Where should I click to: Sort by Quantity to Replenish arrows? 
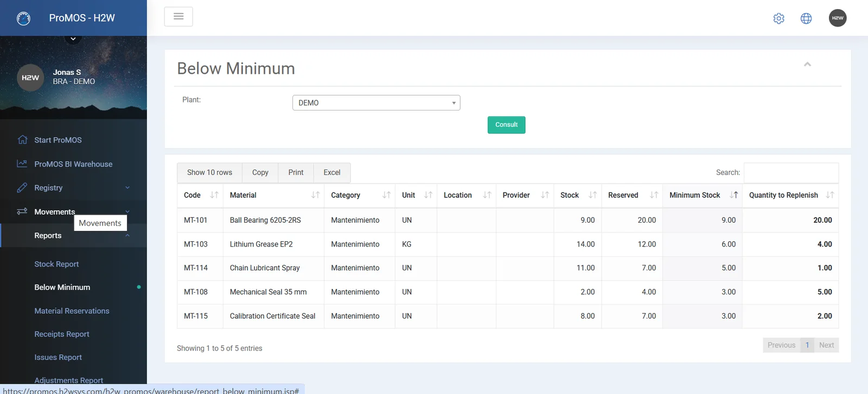pyautogui.click(x=830, y=195)
